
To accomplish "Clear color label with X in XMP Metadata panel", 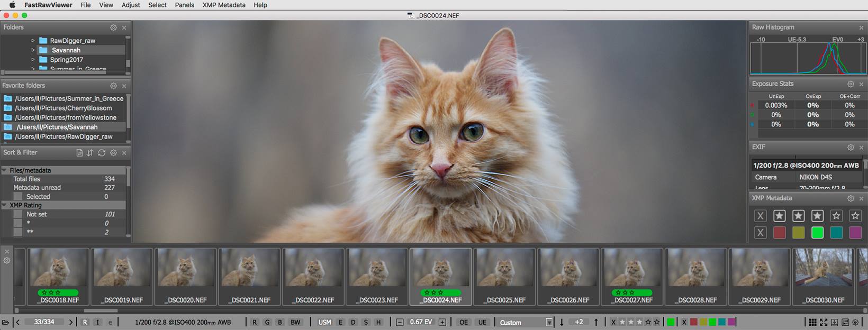I will coord(761,233).
